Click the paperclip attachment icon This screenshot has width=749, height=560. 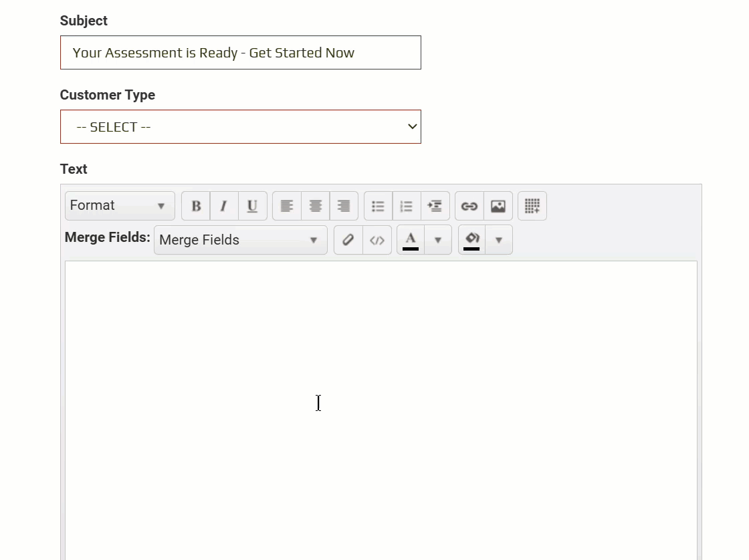click(348, 240)
